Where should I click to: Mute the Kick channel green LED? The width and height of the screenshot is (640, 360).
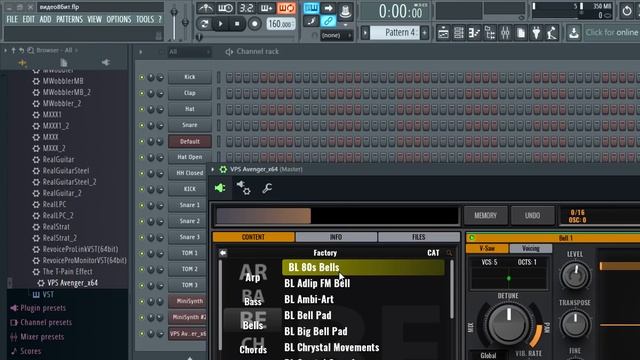pyautogui.click(x=142, y=77)
